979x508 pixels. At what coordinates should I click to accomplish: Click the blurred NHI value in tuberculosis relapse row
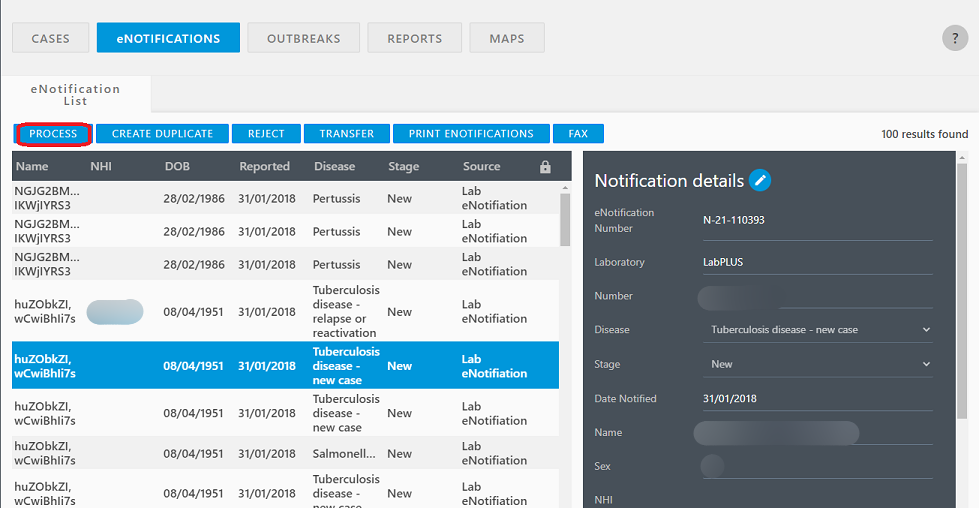pos(115,312)
